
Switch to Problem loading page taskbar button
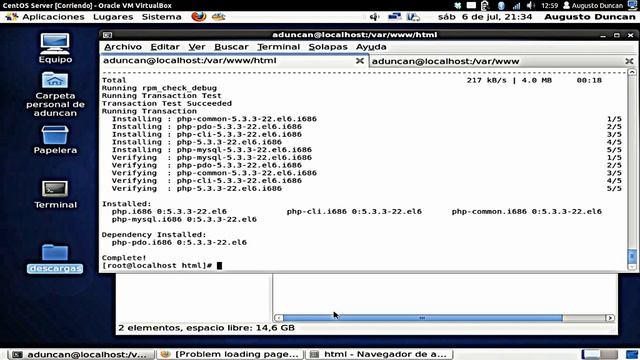tap(231, 354)
